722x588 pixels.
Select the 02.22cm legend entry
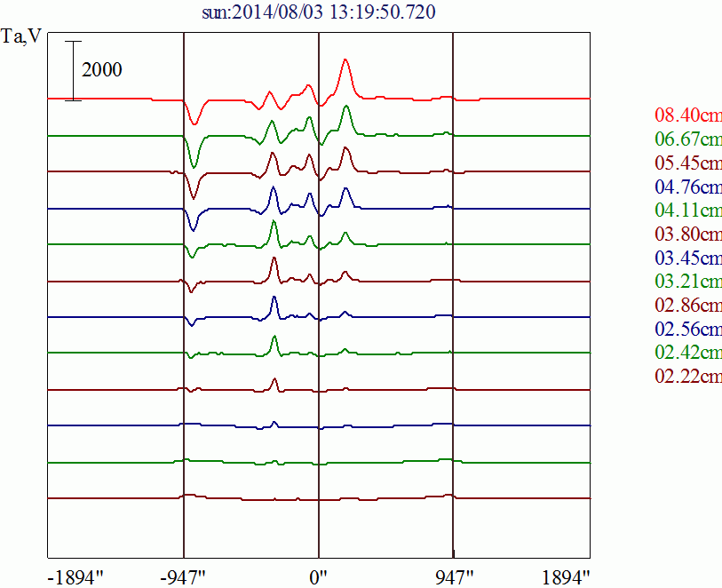coord(688,377)
